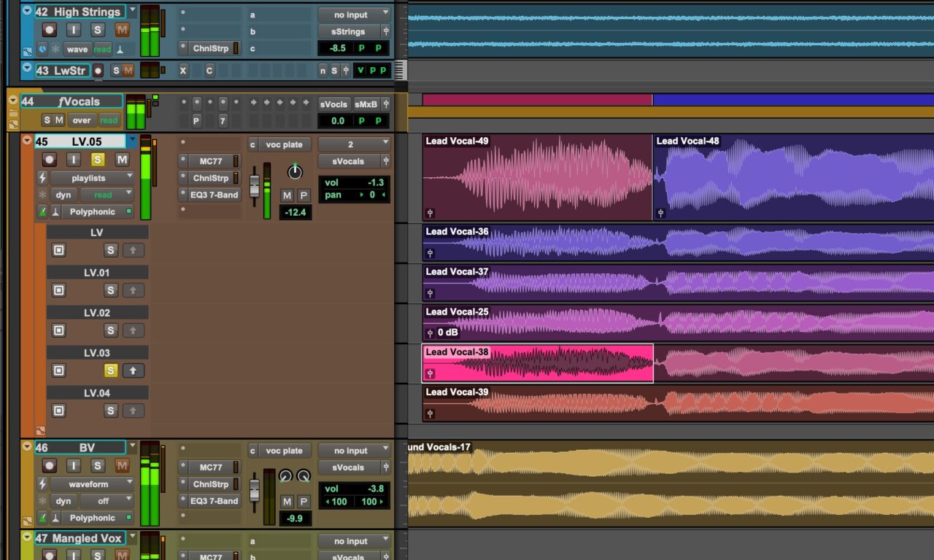Screen dimensions: 934x560
Task: Open voc plate send on BV track
Action: tap(283, 451)
